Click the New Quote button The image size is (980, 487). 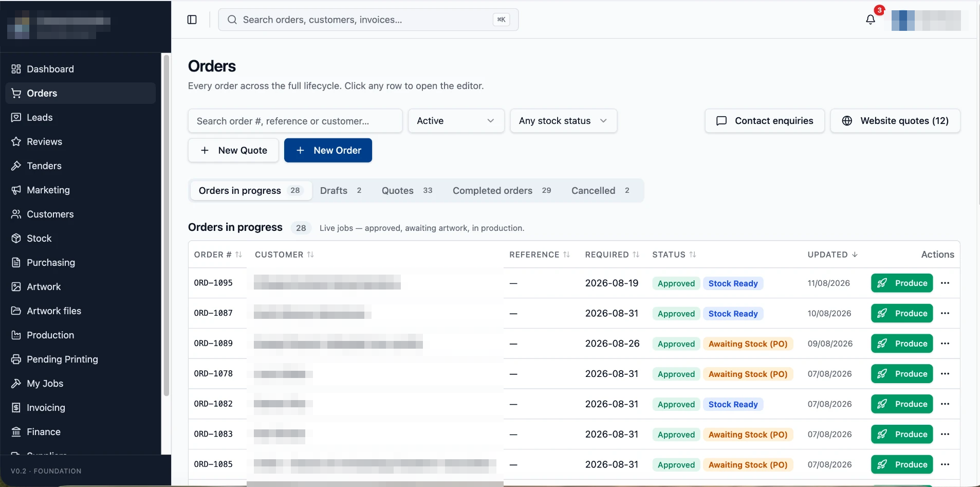click(x=233, y=150)
